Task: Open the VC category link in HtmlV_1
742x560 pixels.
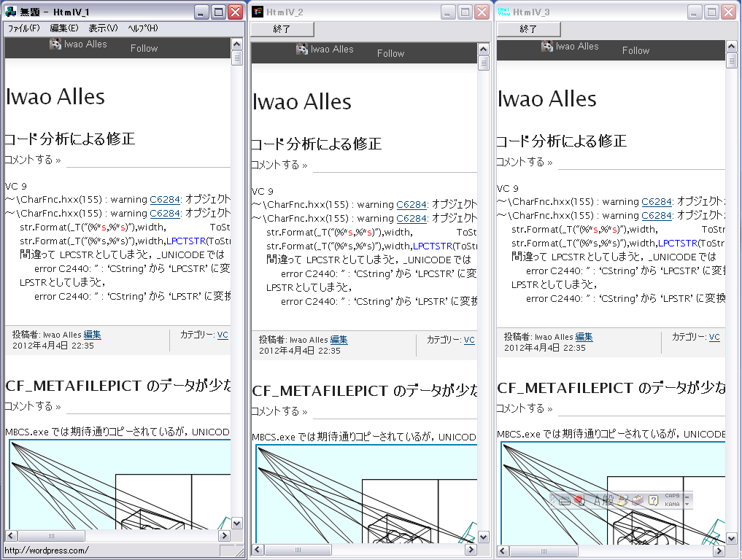Action: pyautogui.click(x=223, y=335)
